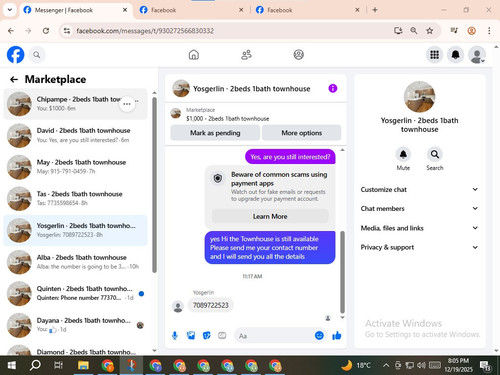The image size is (500, 375).
Task: Search within the Yosgerlin conversation
Action: point(435,159)
